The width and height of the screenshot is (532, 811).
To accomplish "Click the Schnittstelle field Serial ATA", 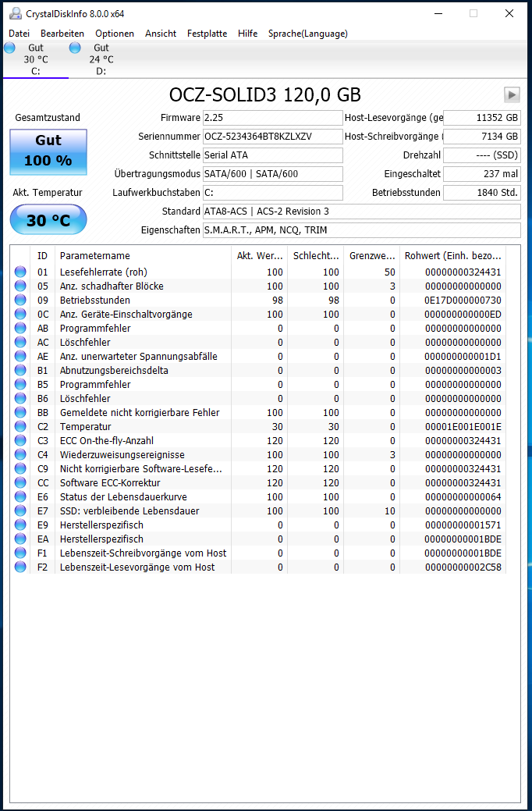I will coord(272,155).
